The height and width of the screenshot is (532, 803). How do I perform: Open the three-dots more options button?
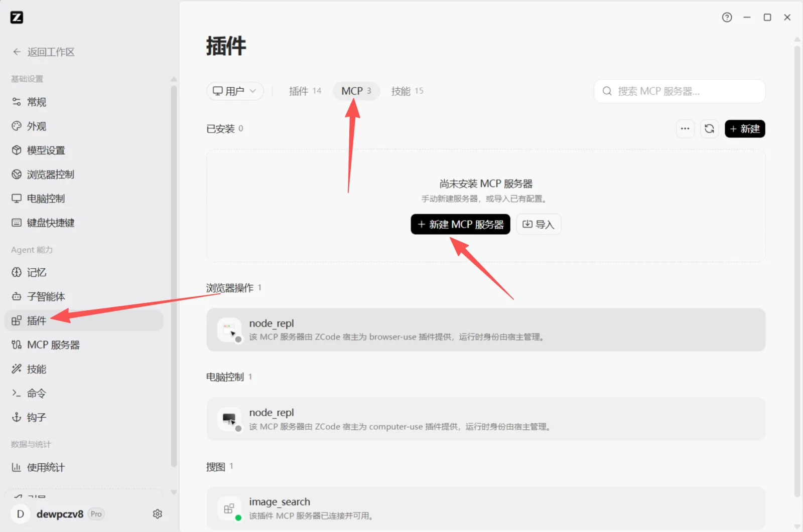685,129
